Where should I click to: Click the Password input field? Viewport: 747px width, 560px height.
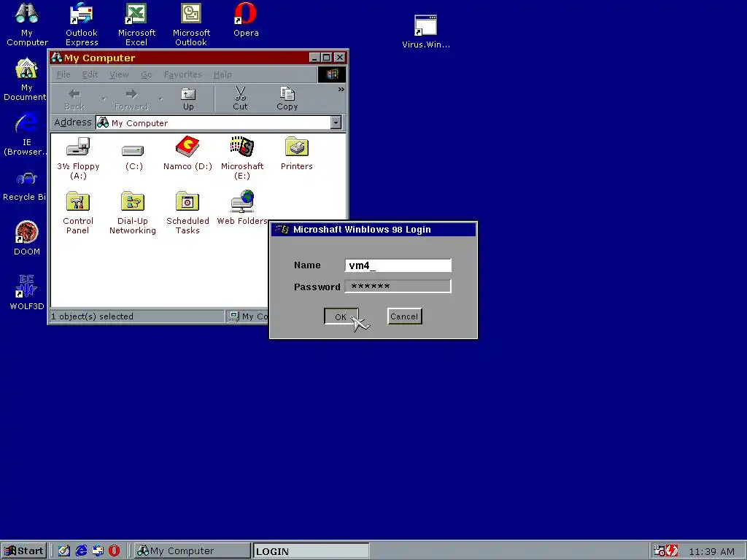pyautogui.click(x=398, y=286)
